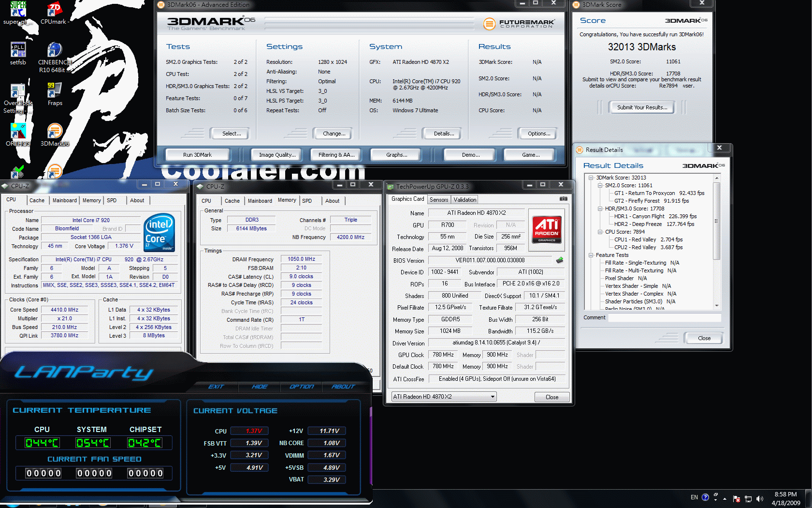
Task: Click ABOUT in the LANParty panel
Action: tap(343, 387)
